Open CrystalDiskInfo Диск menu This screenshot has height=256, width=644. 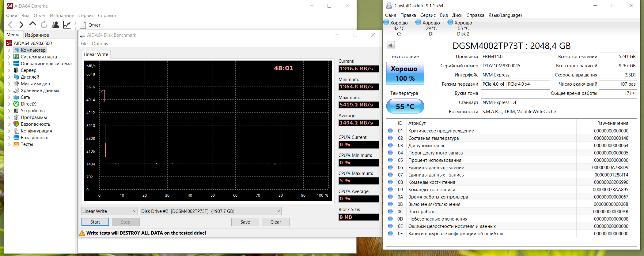(x=457, y=15)
